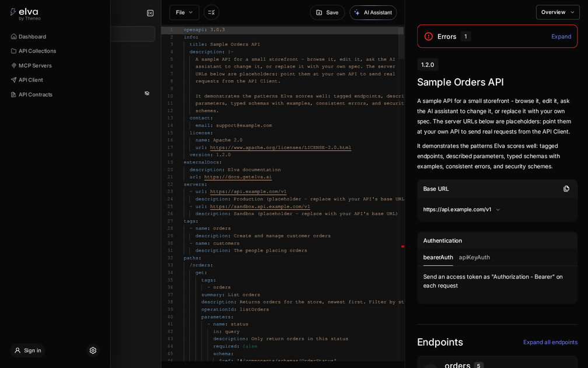Click the title line Sample Orders API
Screen dimensions: 588x368
point(225,44)
